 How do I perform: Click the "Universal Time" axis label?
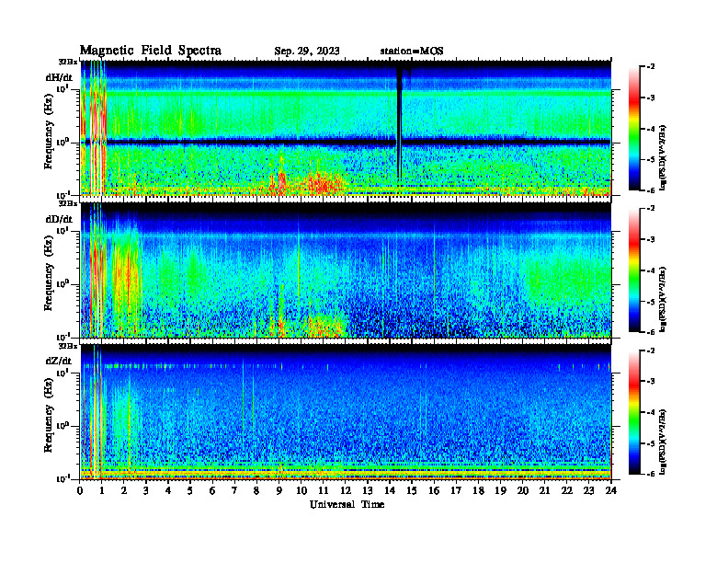pyautogui.click(x=347, y=504)
